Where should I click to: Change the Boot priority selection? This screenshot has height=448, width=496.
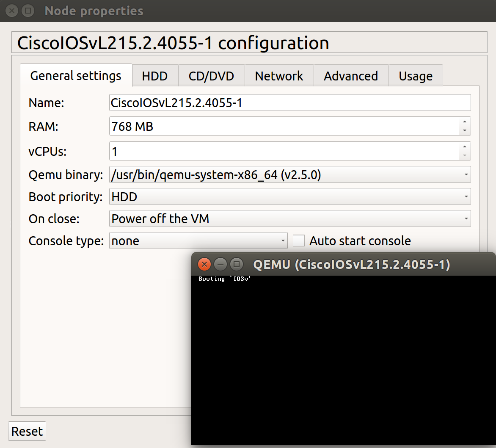coord(463,196)
